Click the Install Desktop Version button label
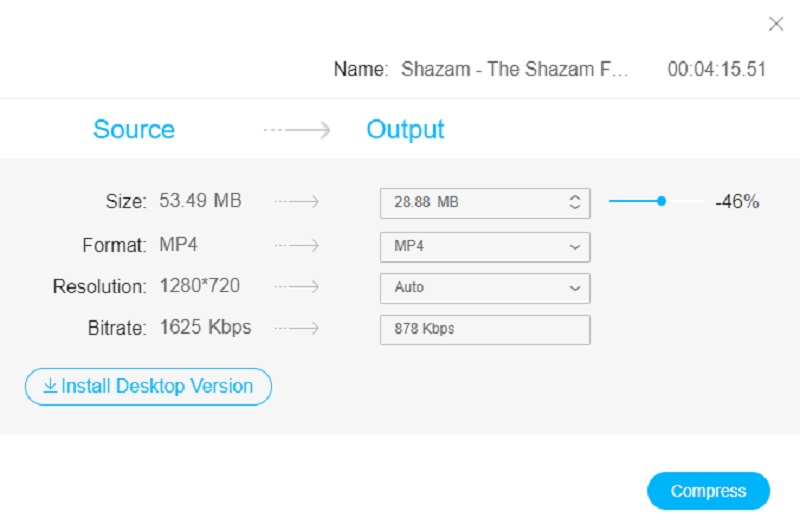Viewport: 800px width, 531px height. 157,386
